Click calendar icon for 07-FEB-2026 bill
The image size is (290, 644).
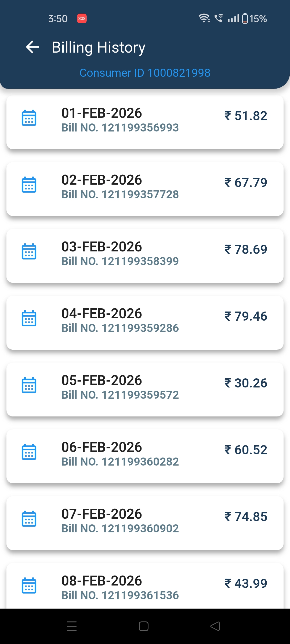click(x=29, y=519)
